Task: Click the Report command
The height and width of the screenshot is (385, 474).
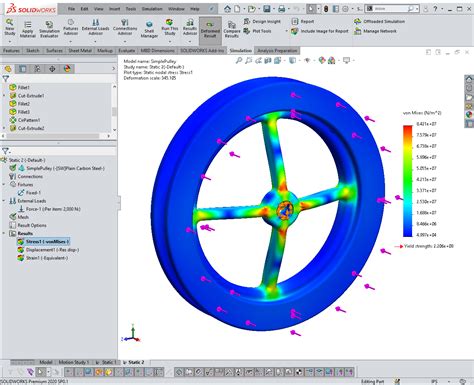Action: point(303,21)
